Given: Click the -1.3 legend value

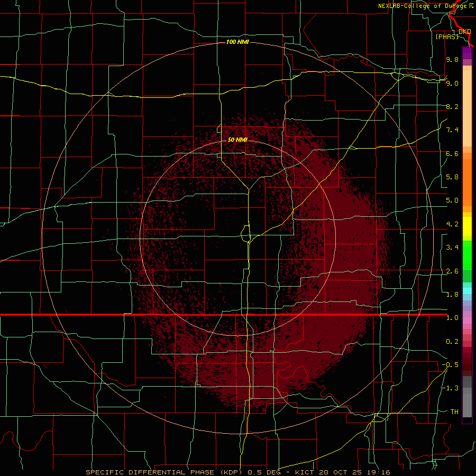Looking at the screenshot, I should click(x=450, y=388).
